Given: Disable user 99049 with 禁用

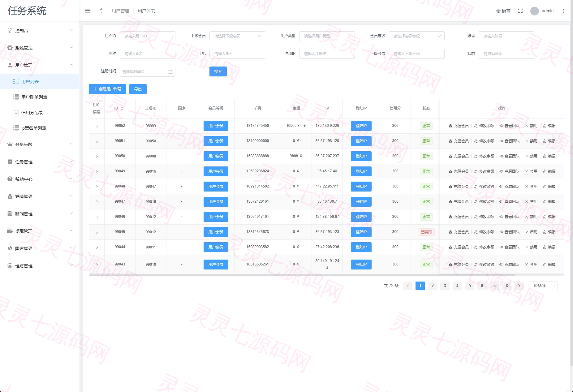Looking at the screenshot, I should coord(531,171).
